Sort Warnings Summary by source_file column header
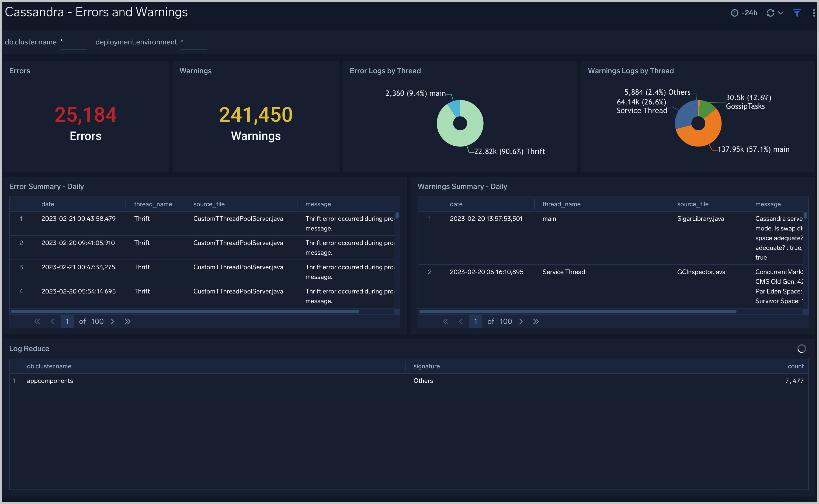Viewport: 819px width, 504px height. pos(693,204)
